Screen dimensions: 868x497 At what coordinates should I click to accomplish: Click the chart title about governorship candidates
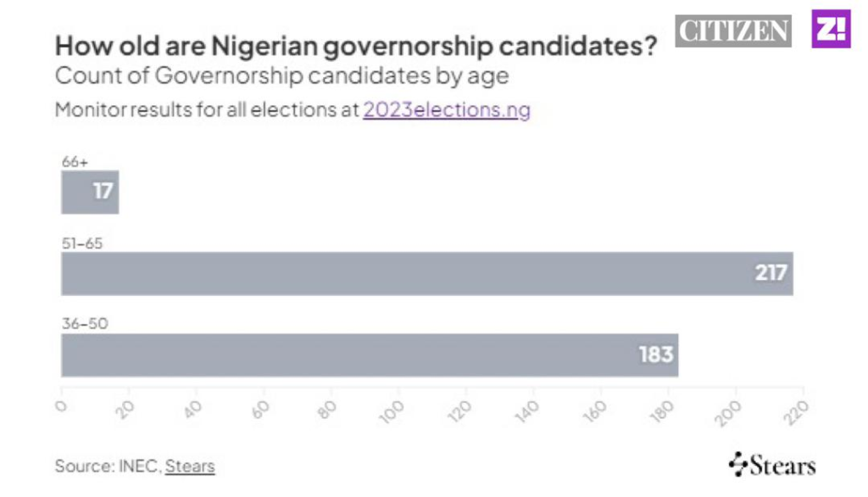tap(356, 47)
